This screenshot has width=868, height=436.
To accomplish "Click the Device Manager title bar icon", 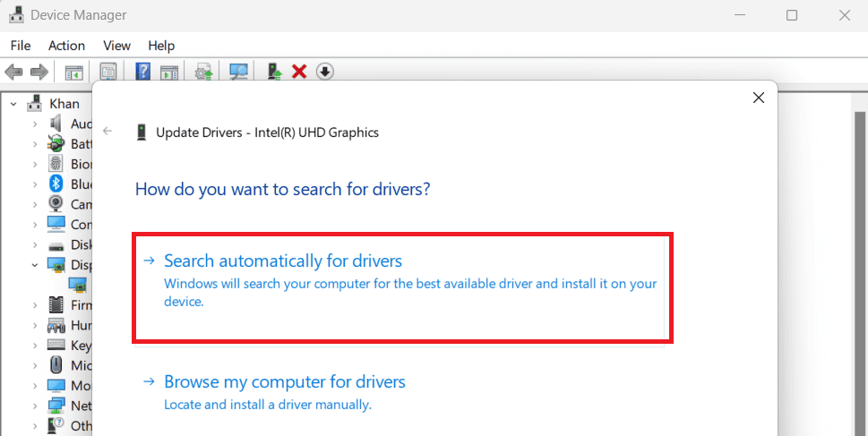I will [17, 15].
